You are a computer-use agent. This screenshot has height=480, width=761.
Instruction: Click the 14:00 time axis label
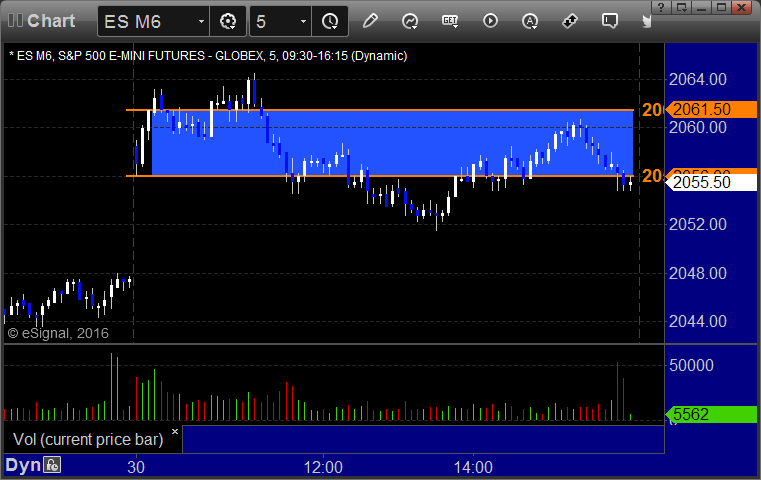tap(473, 467)
